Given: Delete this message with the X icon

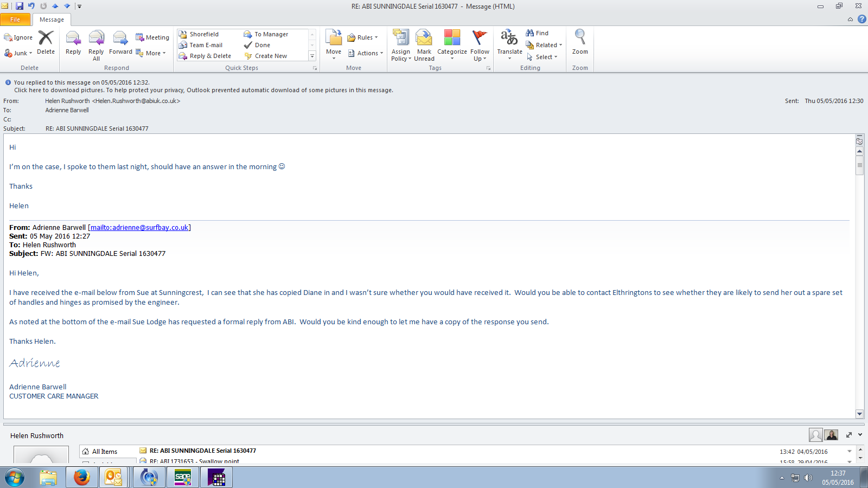Looking at the screenshot, I should [46, 42].
